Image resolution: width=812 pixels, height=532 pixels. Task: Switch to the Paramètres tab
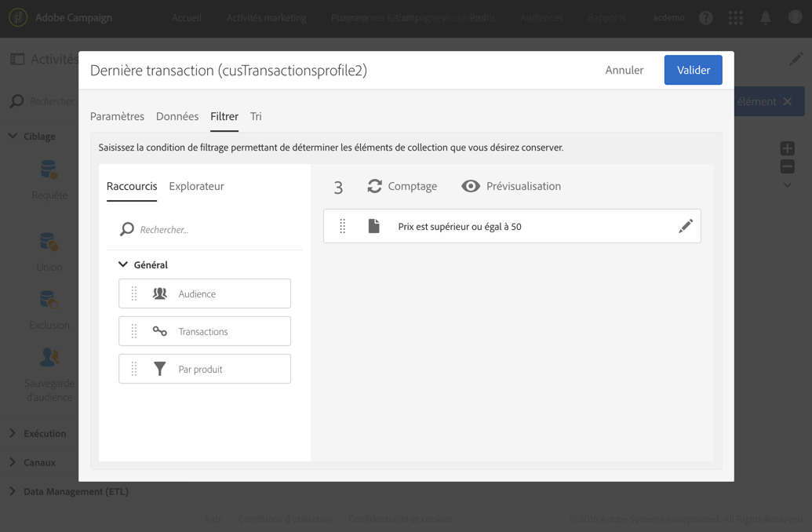tap(117, 116)
